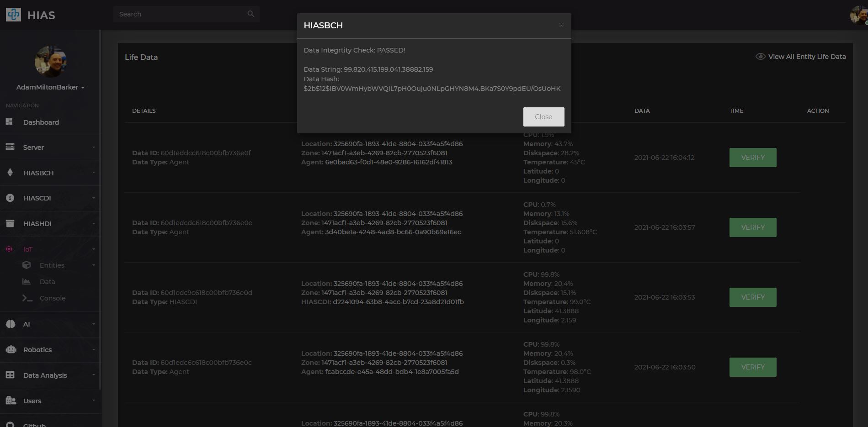The width and height of the screenshot is (868, 427).
Task: Expand the Entities submenu arrow
Action: pos(94,265)
